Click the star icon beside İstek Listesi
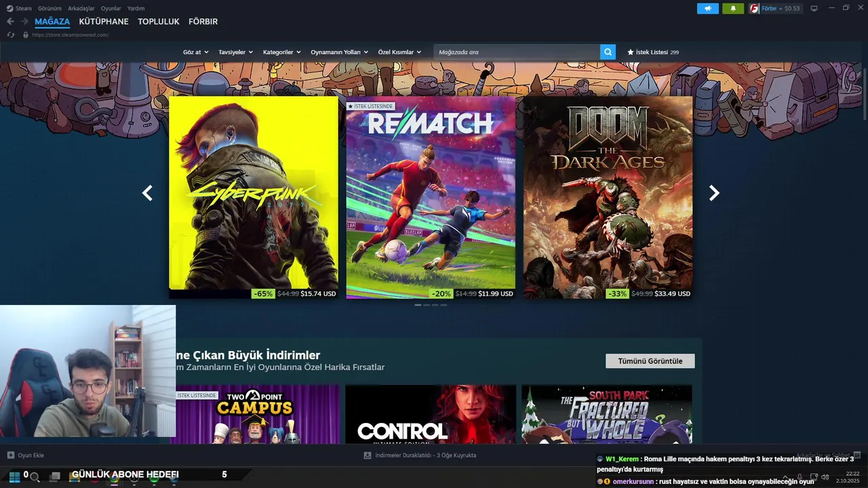 point(631,52)
